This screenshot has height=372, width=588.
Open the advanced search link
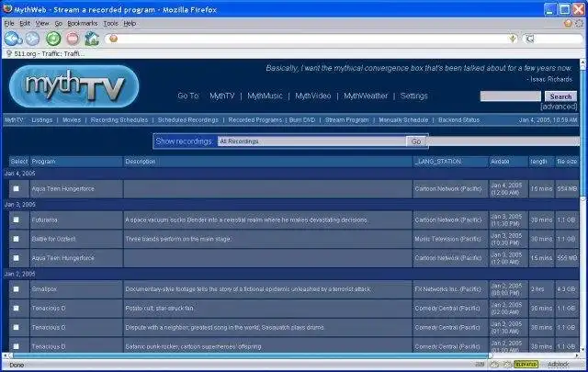point(559,107)
